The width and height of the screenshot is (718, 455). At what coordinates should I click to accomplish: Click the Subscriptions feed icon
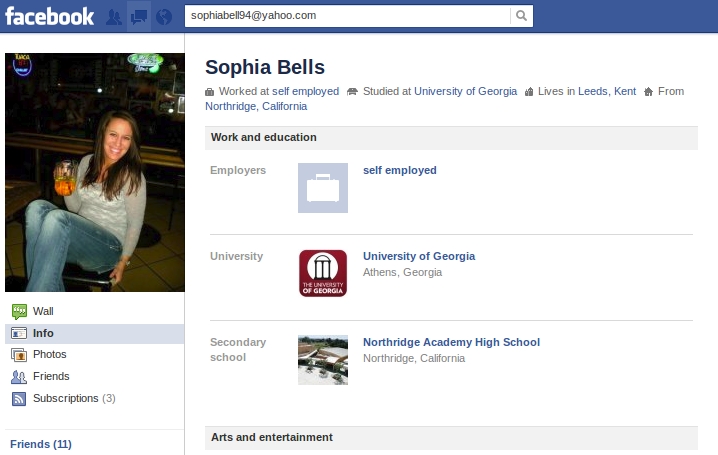19,399
